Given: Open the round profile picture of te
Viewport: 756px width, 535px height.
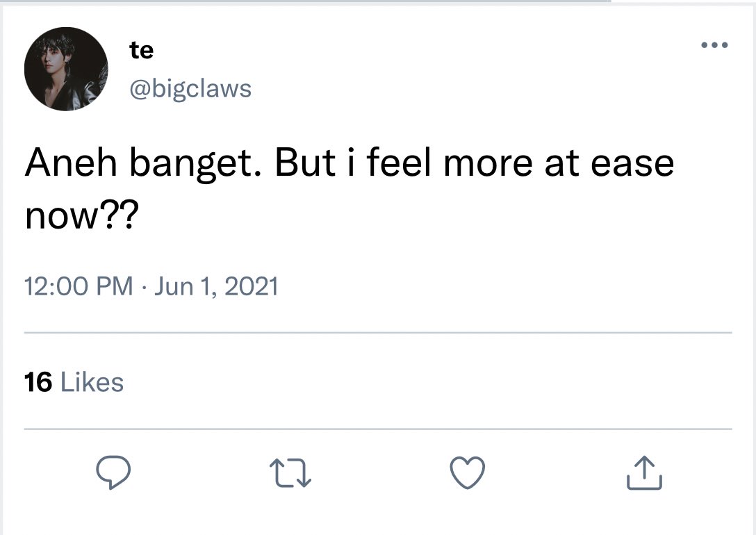Looking at the screenshot, I should [66, 69].
